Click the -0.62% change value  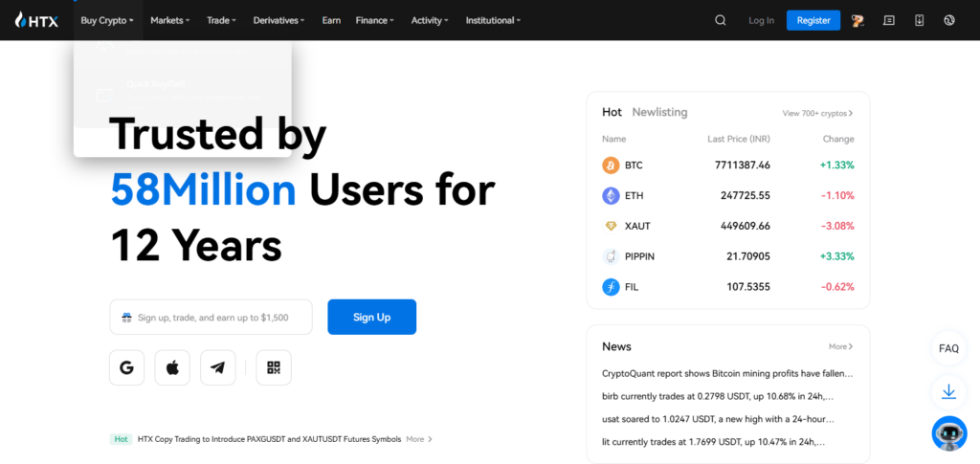coord(837,287)
